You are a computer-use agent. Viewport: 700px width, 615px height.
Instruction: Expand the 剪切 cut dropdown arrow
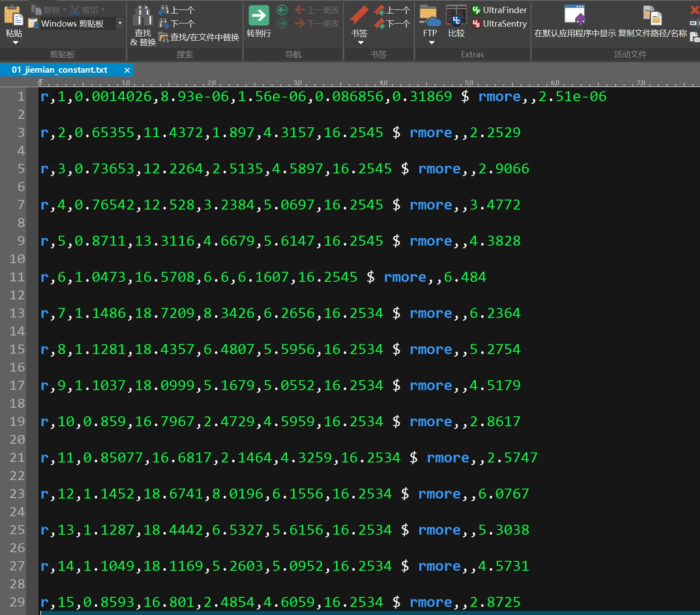click(103, 9)
